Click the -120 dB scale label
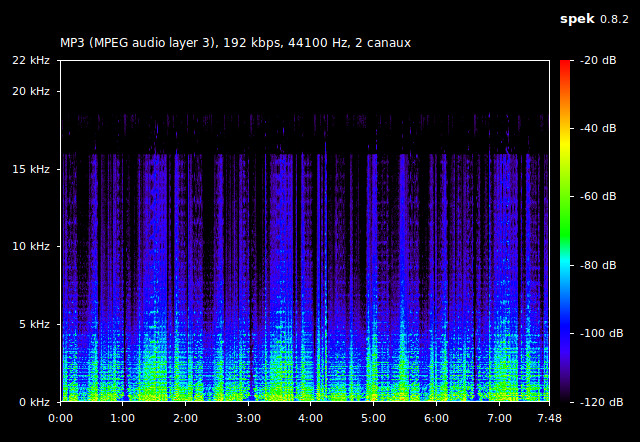Viewport: 640px width, 442px height. (x=602, y=402)
